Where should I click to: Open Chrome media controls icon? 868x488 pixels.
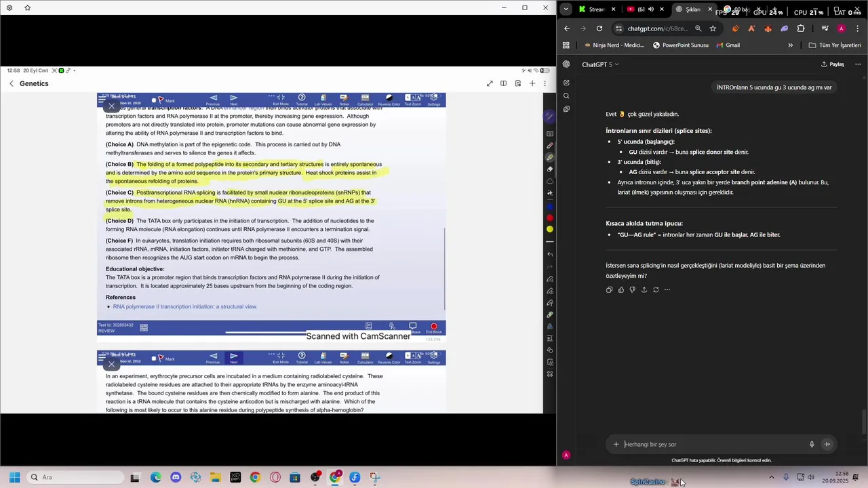(825, 28)
